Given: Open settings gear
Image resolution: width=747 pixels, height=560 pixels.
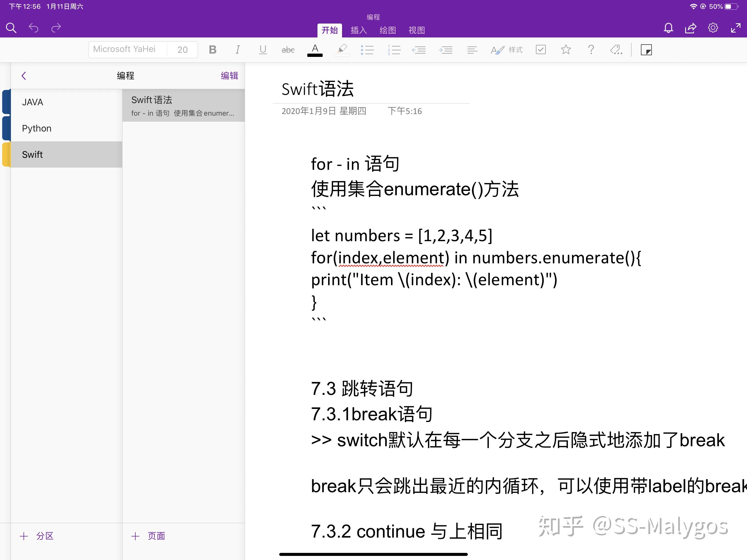Looking at the screenshot, I should coord(713,28).
